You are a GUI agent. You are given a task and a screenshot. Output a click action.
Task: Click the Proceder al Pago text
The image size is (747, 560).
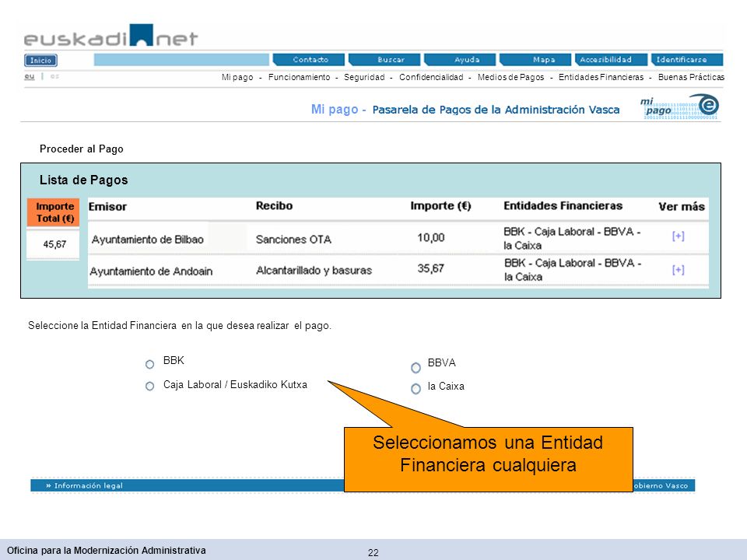[82, 149]
